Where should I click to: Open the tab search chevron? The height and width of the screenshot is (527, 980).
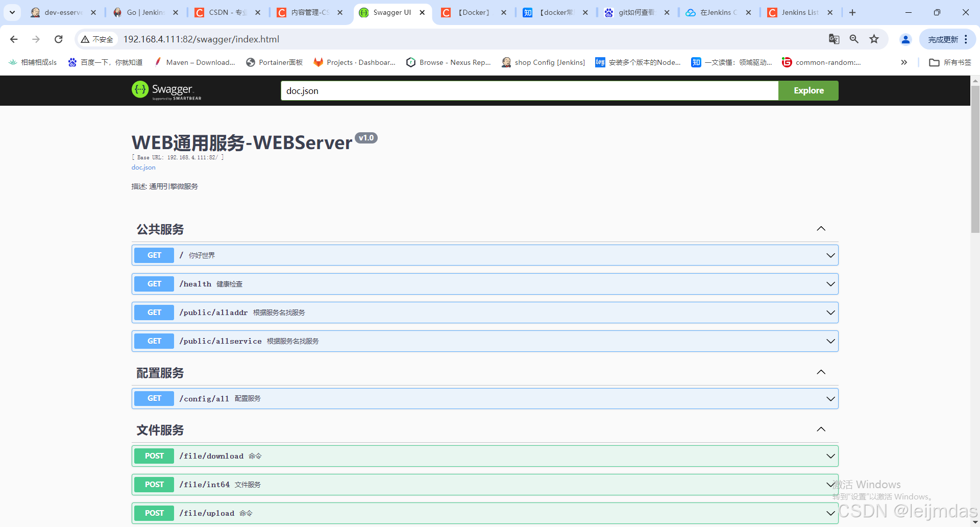pyautogui.click(x=12, y=12)
